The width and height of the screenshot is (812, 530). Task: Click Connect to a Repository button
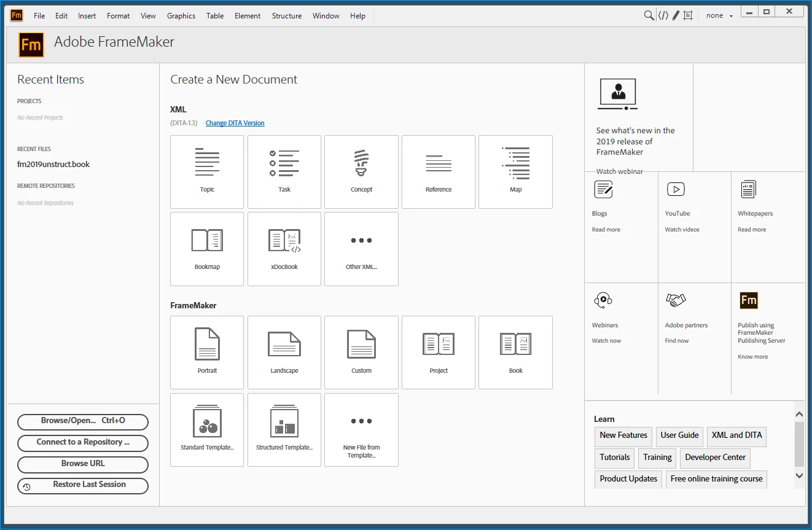pos(83,443)
